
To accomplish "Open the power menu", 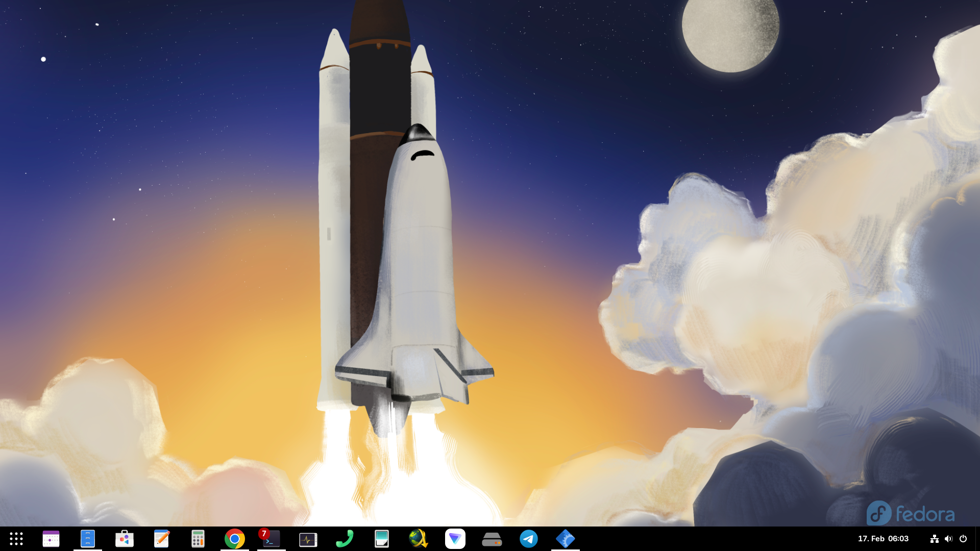I will 964,539.
